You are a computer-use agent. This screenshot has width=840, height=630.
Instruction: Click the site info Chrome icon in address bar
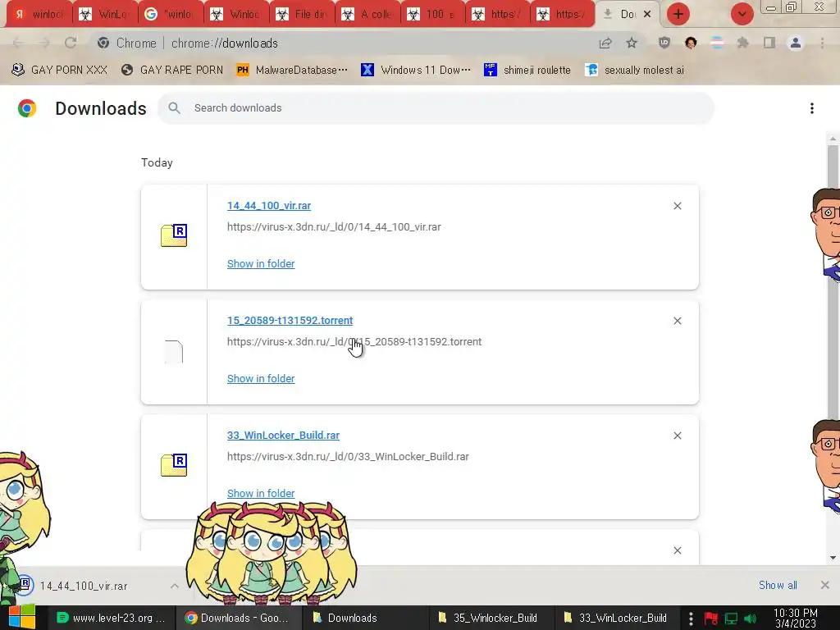tap(103, 43)
